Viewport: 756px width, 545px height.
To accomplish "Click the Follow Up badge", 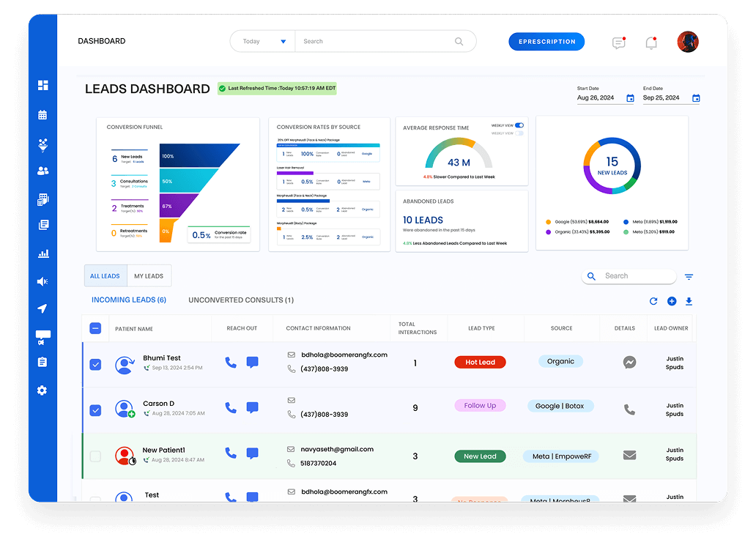I will (x=481, y=406).
